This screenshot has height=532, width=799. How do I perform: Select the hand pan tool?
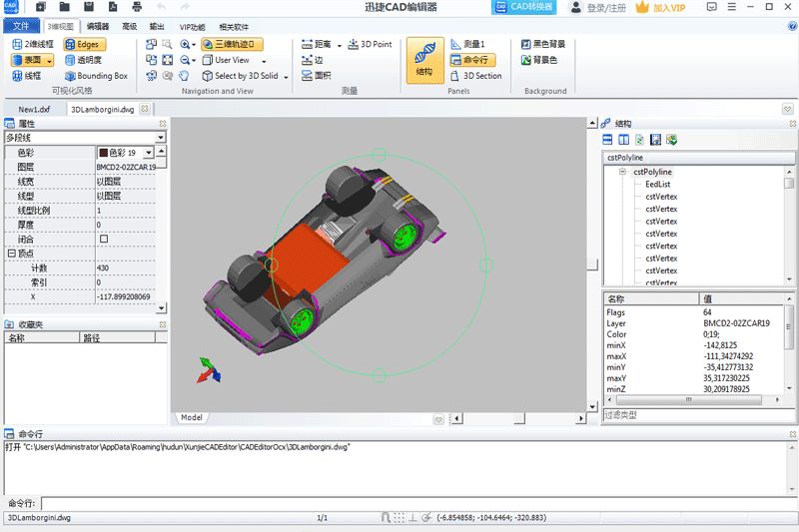click(184, 76)
